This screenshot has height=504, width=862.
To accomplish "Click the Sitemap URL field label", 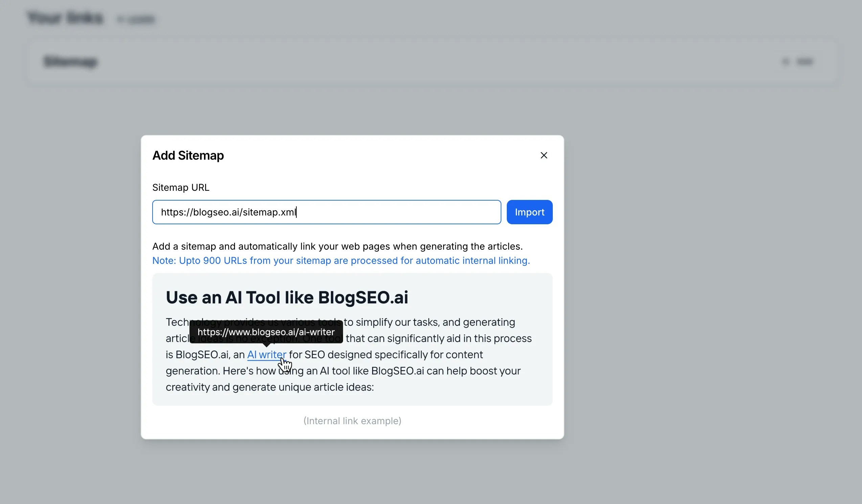I will coord(181,187).
